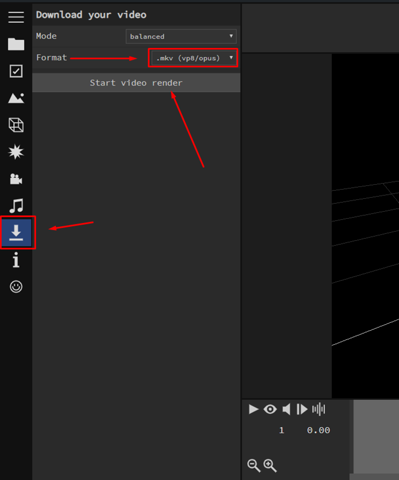
Task: Expand the Format .mkv (vp8/opus) dropdown
Action: pos(193,58)
